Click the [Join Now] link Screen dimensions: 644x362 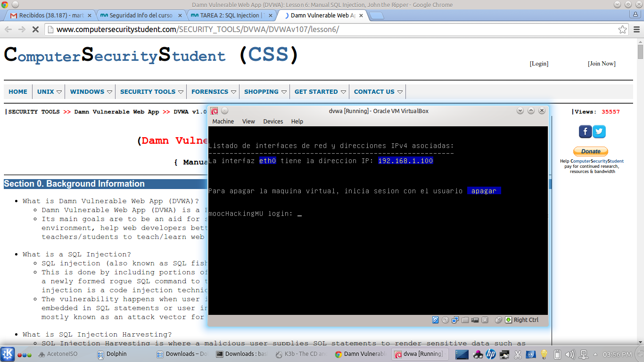click(602, 64)
